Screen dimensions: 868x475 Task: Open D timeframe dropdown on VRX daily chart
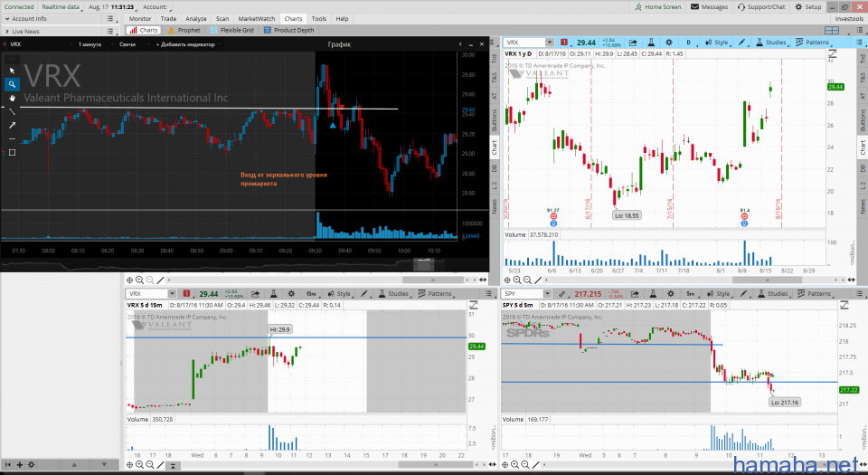(689, 43)
